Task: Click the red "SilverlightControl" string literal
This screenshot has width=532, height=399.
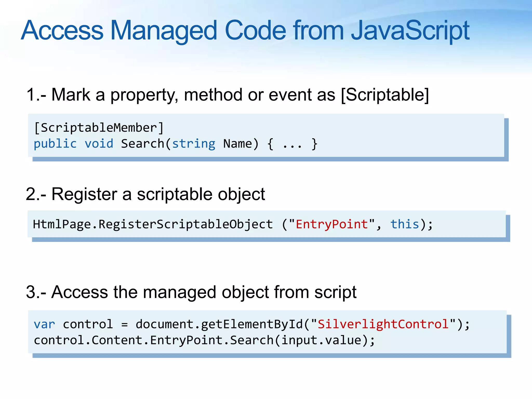Action: 383,324
